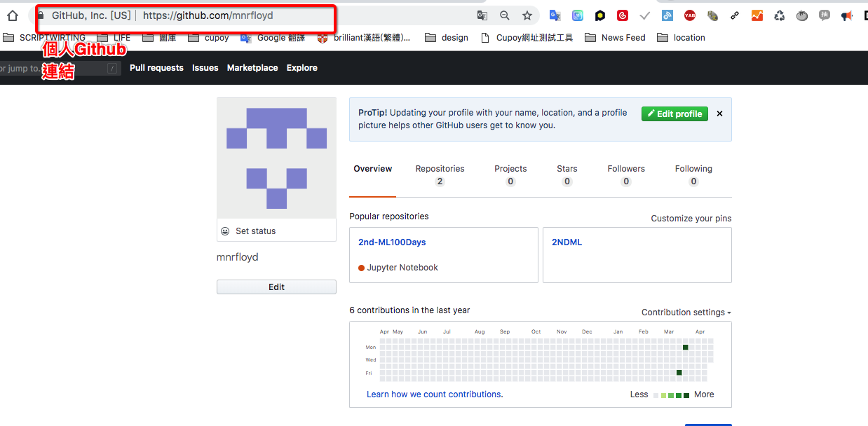Open the Google Translate extension icon
868x426 pixels.
tap(555, 15)
